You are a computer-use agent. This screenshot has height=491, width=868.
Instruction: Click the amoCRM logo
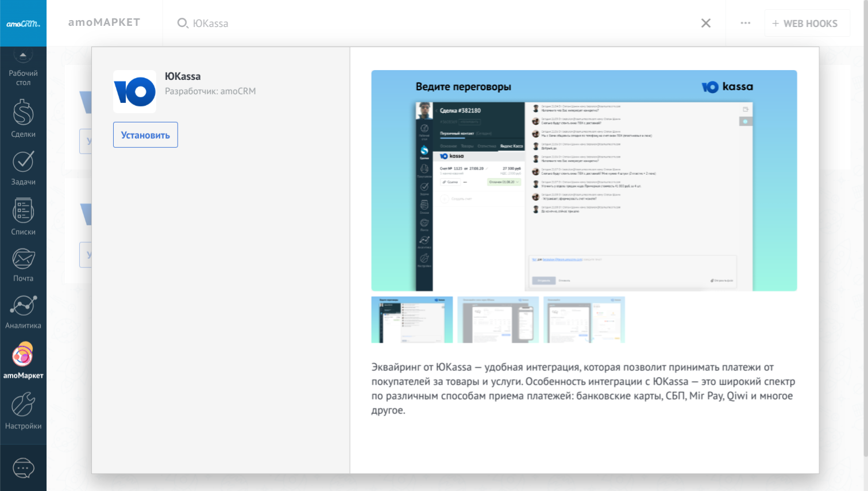(x=23, y=24)
